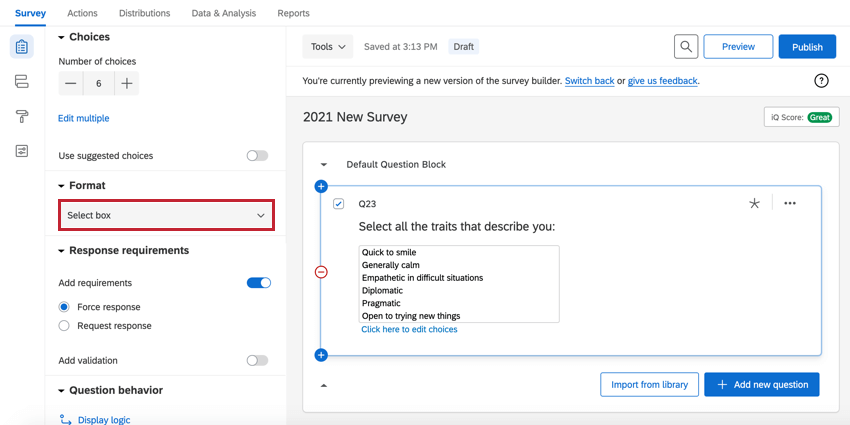This screenshot has height=425, width=850.
Task: Click the Edit multiple link
Action: click(x=84, y=118)
